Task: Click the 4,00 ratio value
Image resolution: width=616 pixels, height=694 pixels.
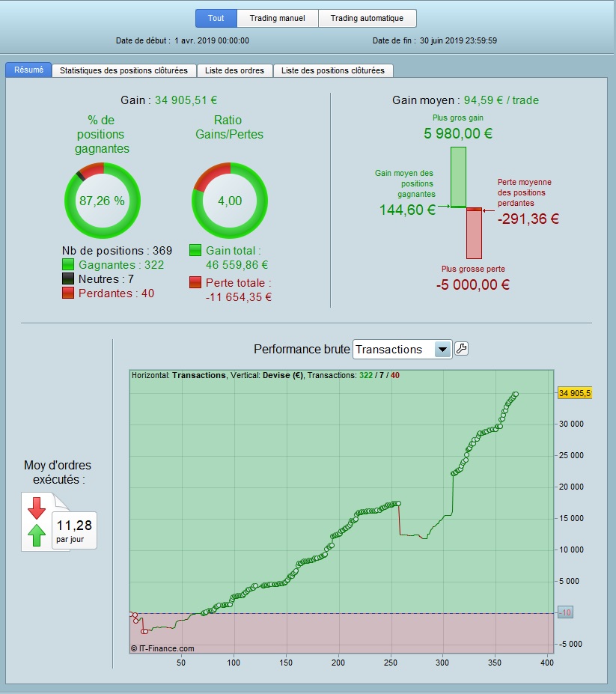Action: click(x=230, y=201)
